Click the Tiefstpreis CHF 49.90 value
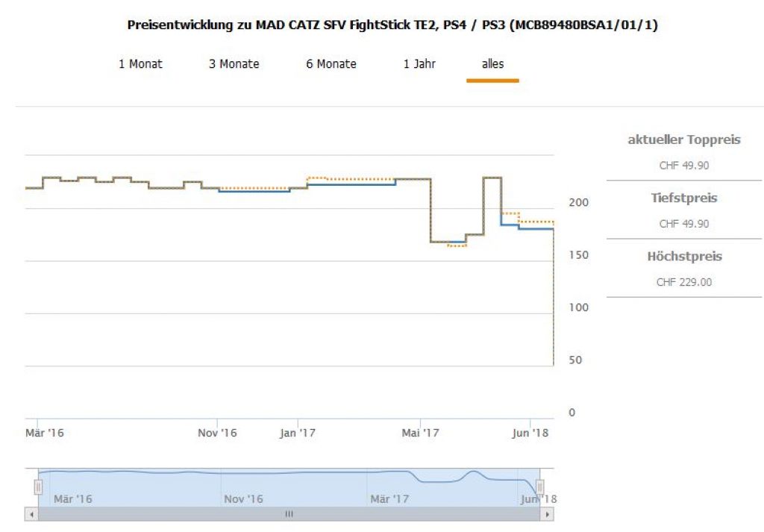The width and height of the screenshot is (764, 532). (x=684, y=224)
